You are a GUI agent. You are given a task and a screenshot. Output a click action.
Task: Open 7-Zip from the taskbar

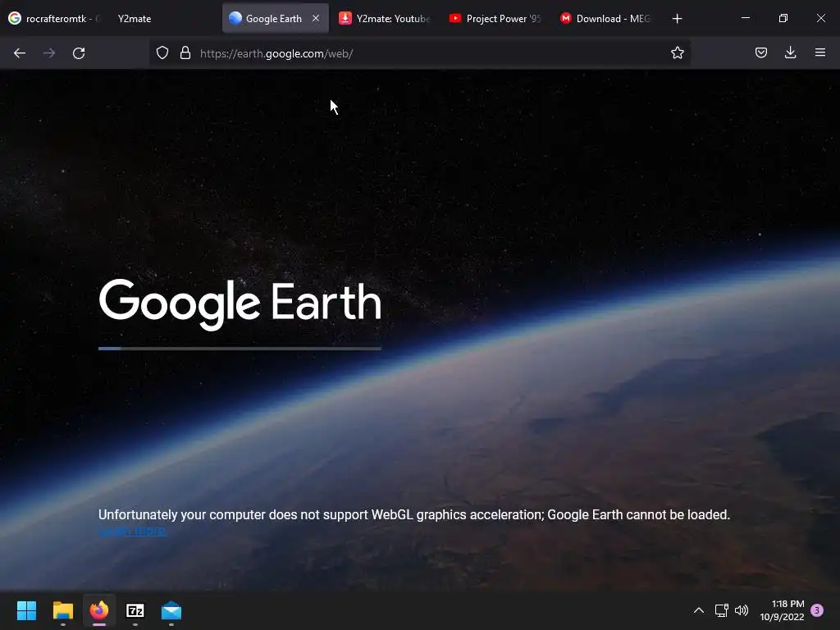pos(135,610)
